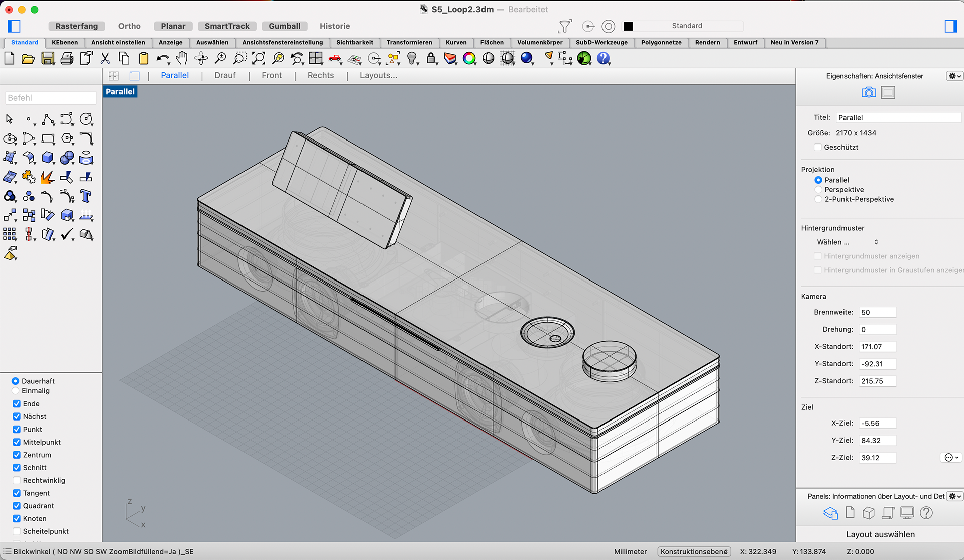Click the black layer color swatch
This screenshot has width=964, height=560.
(628, 26)
